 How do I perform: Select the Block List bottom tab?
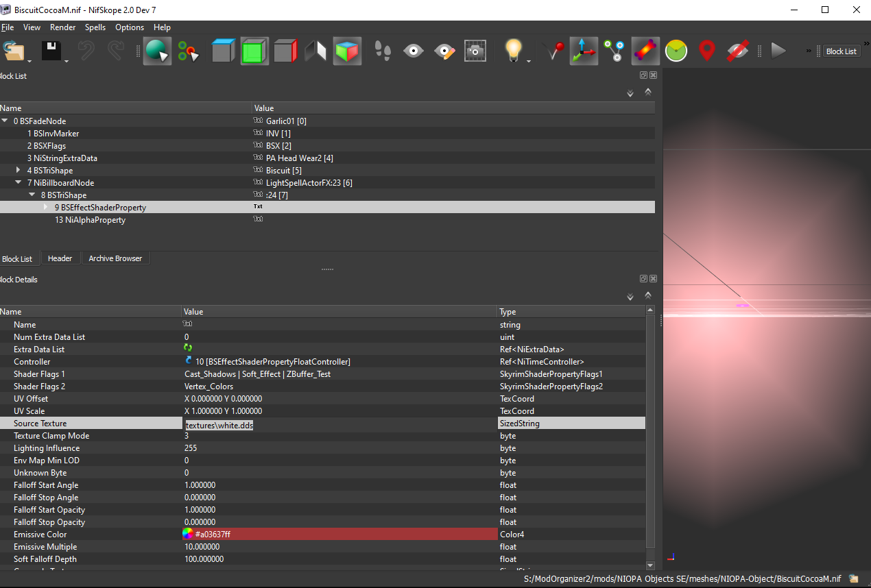coord(18,259)
